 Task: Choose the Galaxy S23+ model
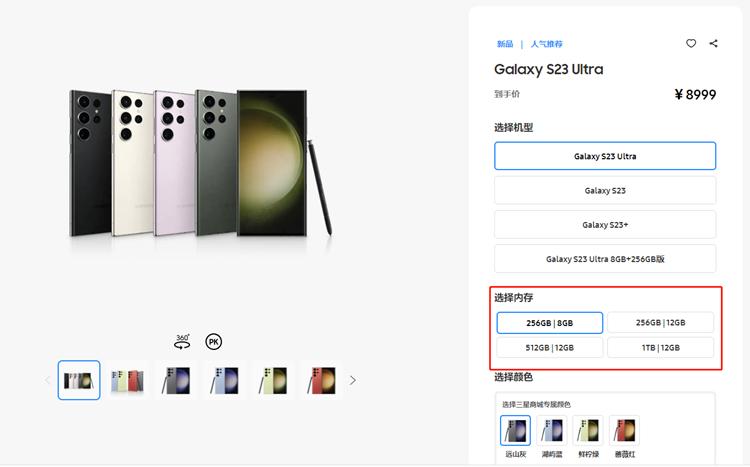pos(605,224)
